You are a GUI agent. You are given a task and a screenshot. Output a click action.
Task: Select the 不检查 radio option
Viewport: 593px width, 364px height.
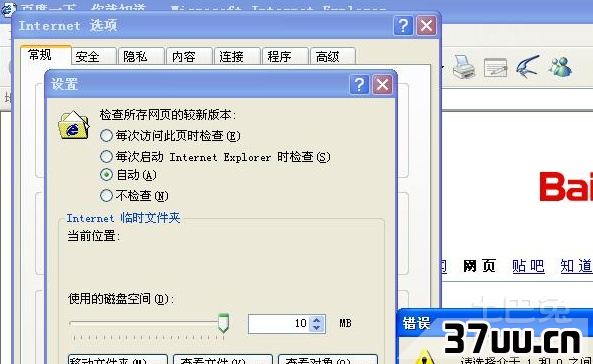[134, 196]
